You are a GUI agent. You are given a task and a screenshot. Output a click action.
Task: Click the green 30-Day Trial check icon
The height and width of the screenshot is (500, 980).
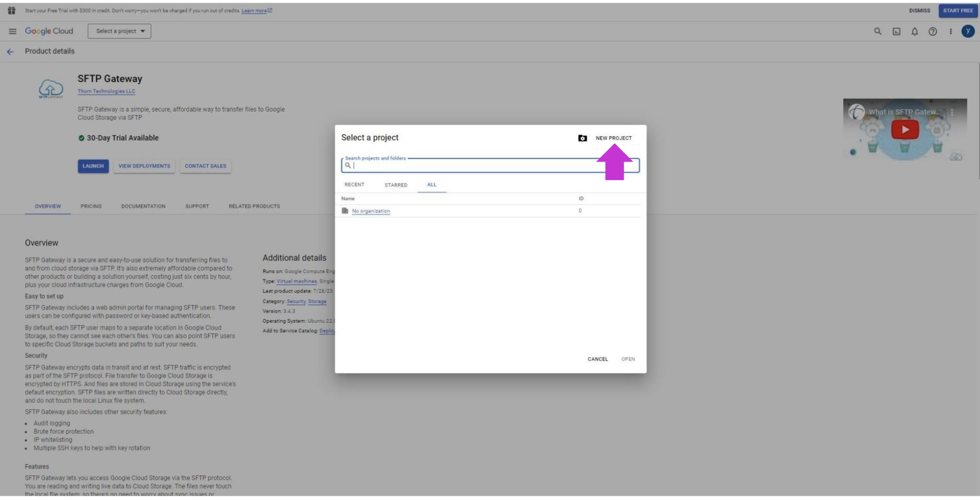[x=81, y=138]
